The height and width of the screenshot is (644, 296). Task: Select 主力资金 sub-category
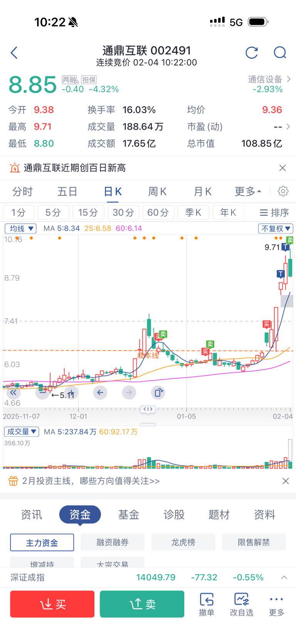tap(42, 543)
